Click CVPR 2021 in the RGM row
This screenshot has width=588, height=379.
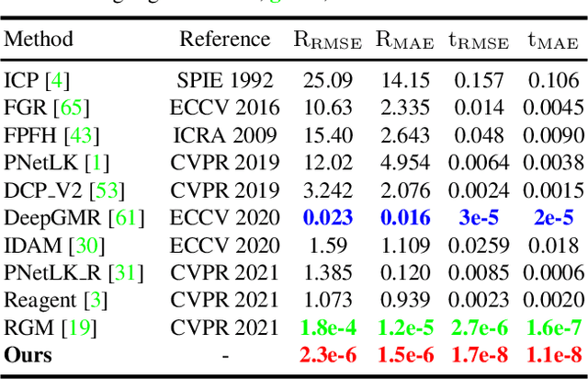point(225,327)
